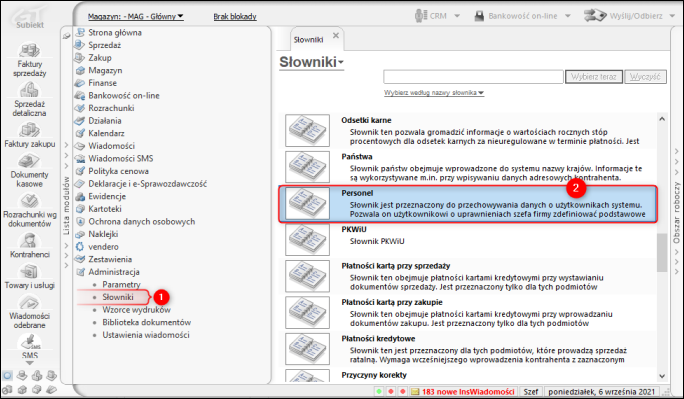
Task: Click the dictionary list scrollbar thumb
Action: tap(662, 252)
